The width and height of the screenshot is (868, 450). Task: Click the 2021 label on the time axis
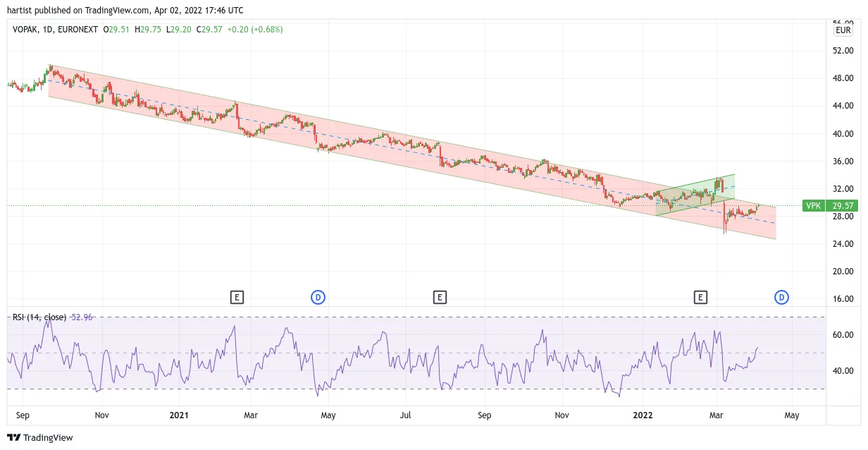[x=180, y=415]
